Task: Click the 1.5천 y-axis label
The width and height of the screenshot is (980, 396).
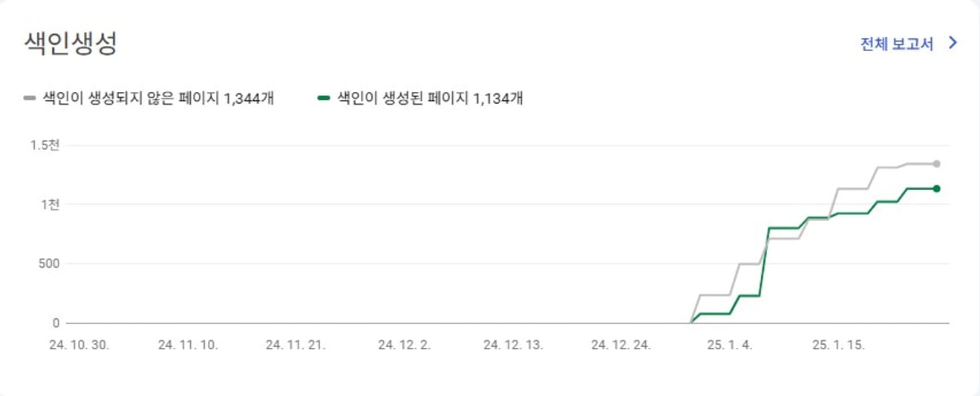Action: click(x=45, y=145)
